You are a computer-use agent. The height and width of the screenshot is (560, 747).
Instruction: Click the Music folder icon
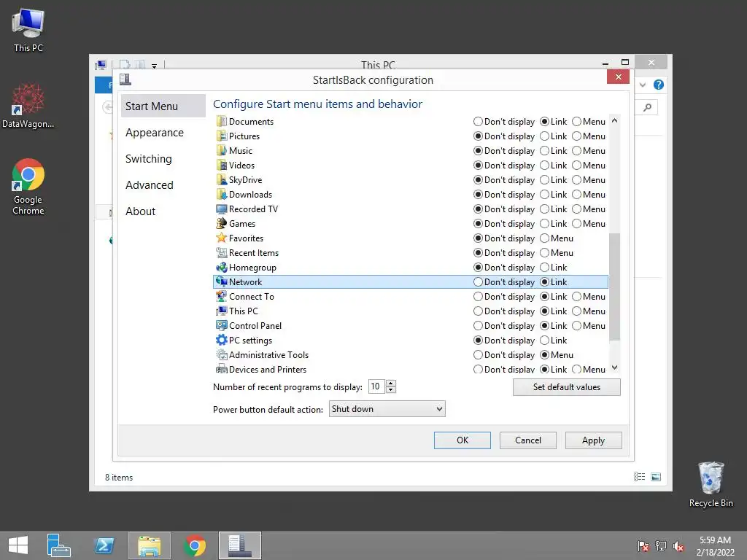(222, 150)
